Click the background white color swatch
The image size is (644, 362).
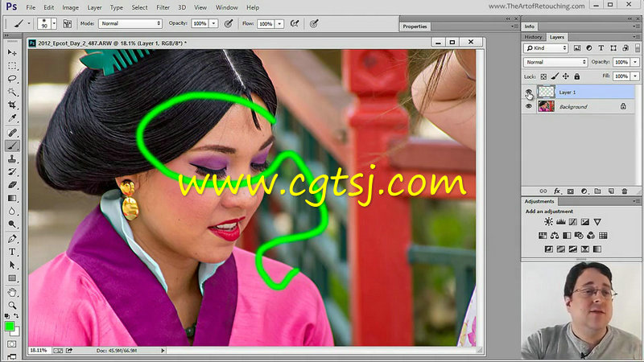(x=16, y=332)
